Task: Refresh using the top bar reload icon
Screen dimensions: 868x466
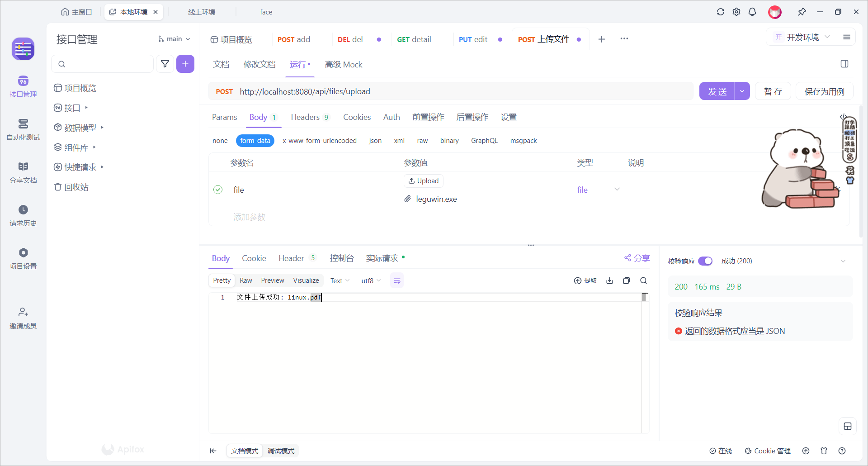Action: (721, 12)
